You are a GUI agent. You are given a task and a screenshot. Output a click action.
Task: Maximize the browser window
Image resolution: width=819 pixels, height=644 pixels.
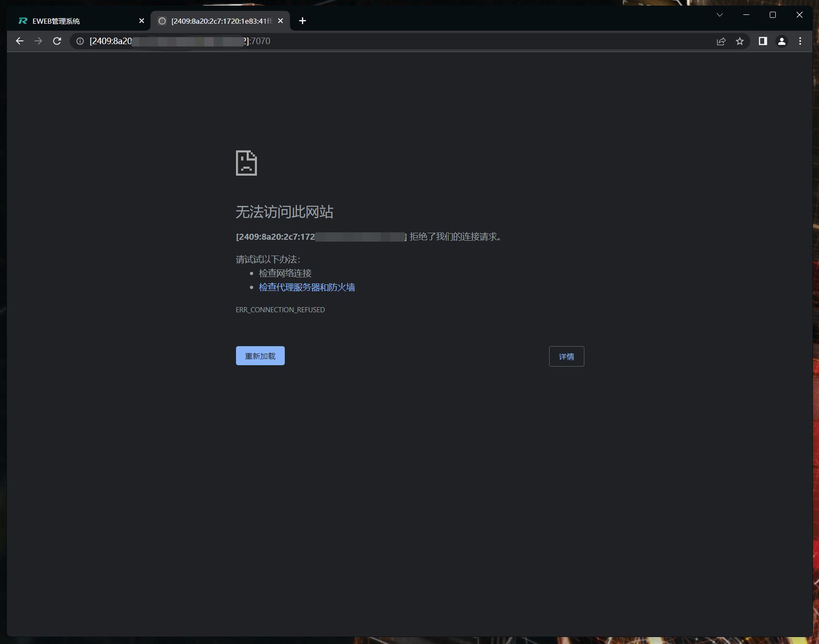point(773,15)
